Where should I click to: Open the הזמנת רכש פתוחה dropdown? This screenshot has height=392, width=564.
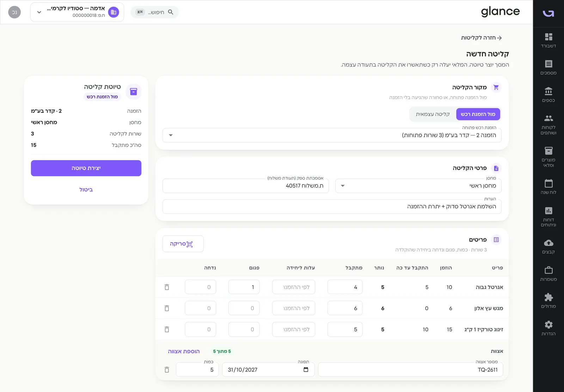332,135
